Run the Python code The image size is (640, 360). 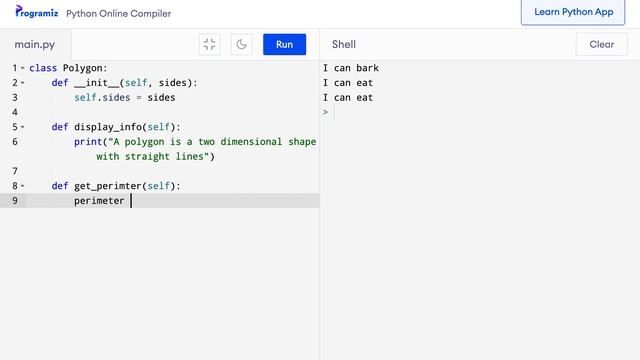(x=284, y=44)
